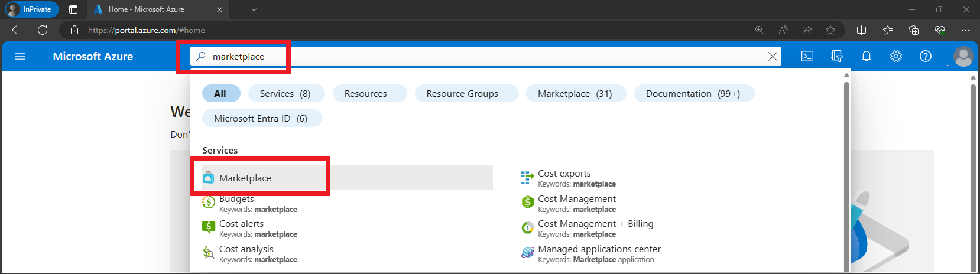Open the account profile avatar
Screen dimensions: 980x274
coord(963,57)
